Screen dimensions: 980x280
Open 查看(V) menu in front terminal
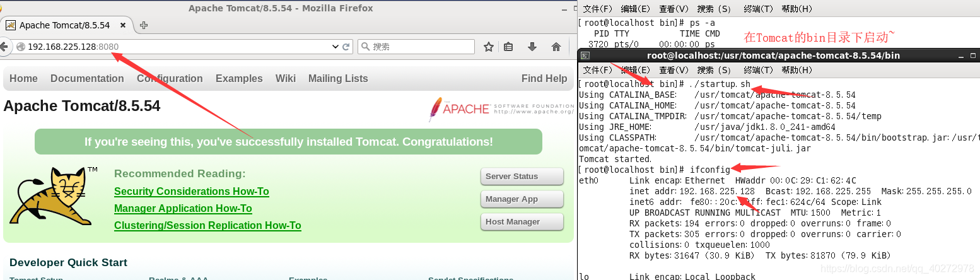tap(674, 70)
